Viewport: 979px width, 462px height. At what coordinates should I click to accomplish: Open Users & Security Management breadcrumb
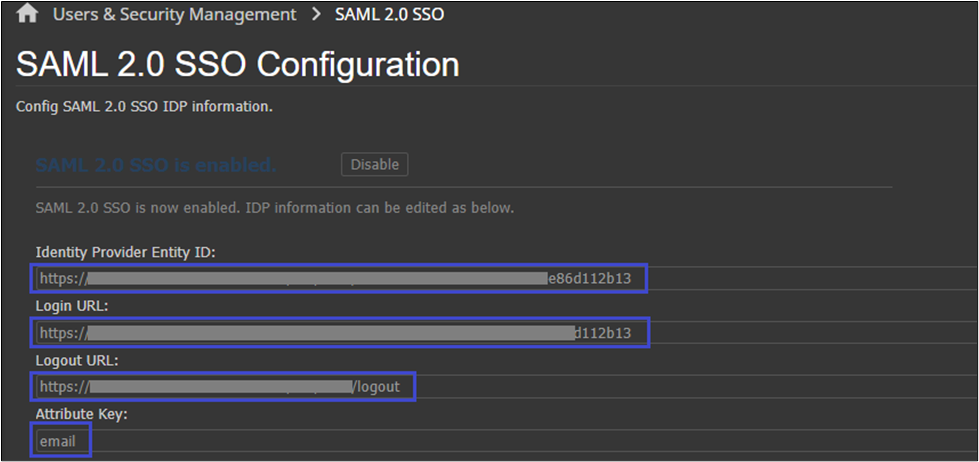click(x=174, y=14)
